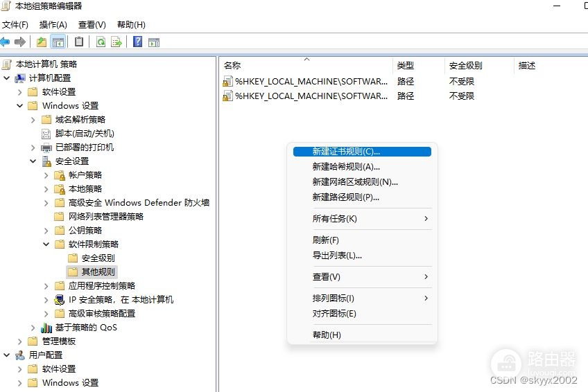Expand 软件设置 under 计算机配置
Image resolution: width=588 pixels, height=392 pixels.
(x=20, y=92)
